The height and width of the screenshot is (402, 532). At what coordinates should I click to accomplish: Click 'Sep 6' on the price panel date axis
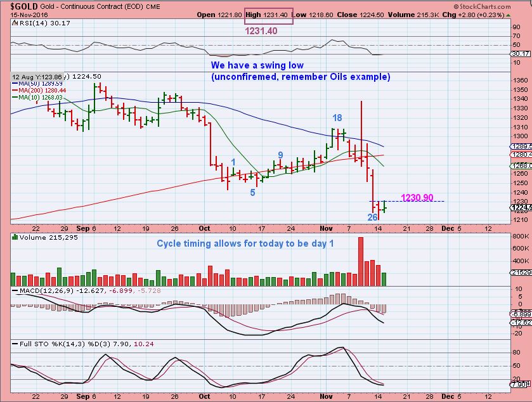pos(86,228)
